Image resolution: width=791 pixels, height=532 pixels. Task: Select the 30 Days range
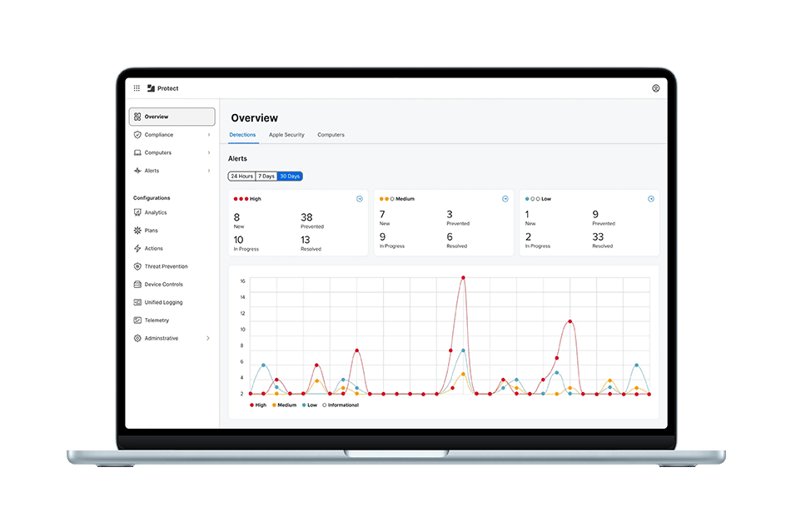click(x=290, y=176)
